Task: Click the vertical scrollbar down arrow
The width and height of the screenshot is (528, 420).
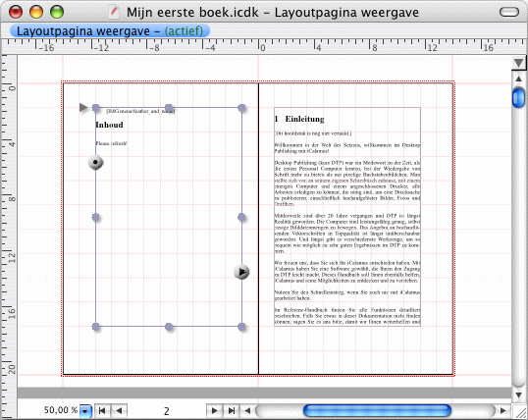Action: pyautogui.click(x=518, y=395)
